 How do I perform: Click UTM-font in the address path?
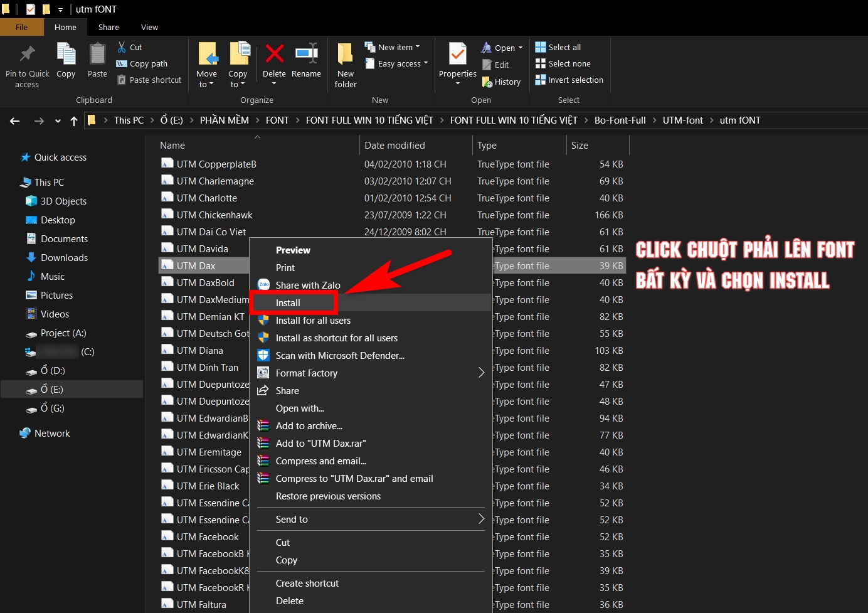point(682,120)
